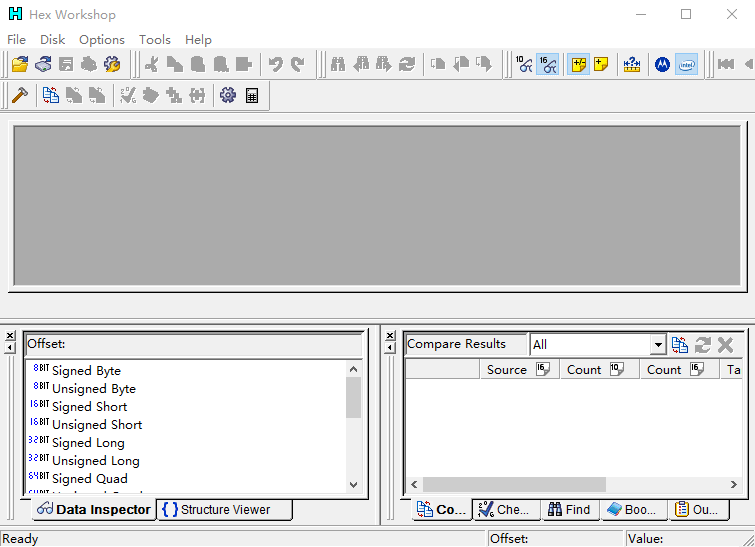Select the Unsigned Short row
The height and width of the screenshot is (547, 755).
tap(186, 425)
